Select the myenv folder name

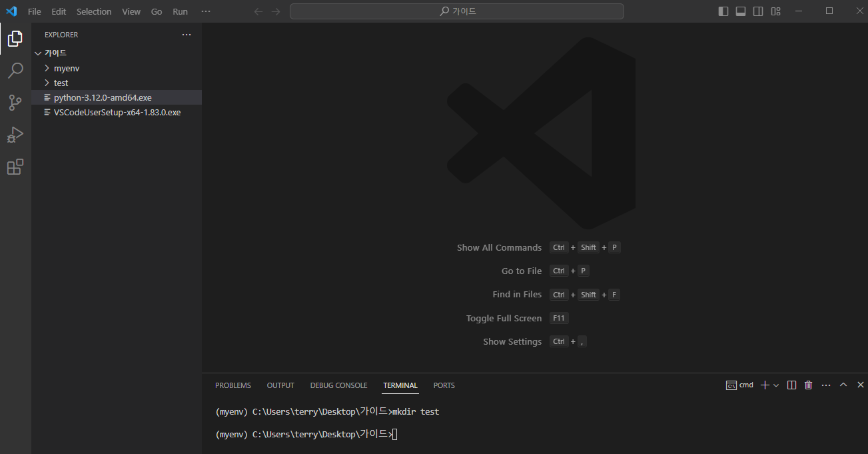pyautogui.click(x=67, y=68)
